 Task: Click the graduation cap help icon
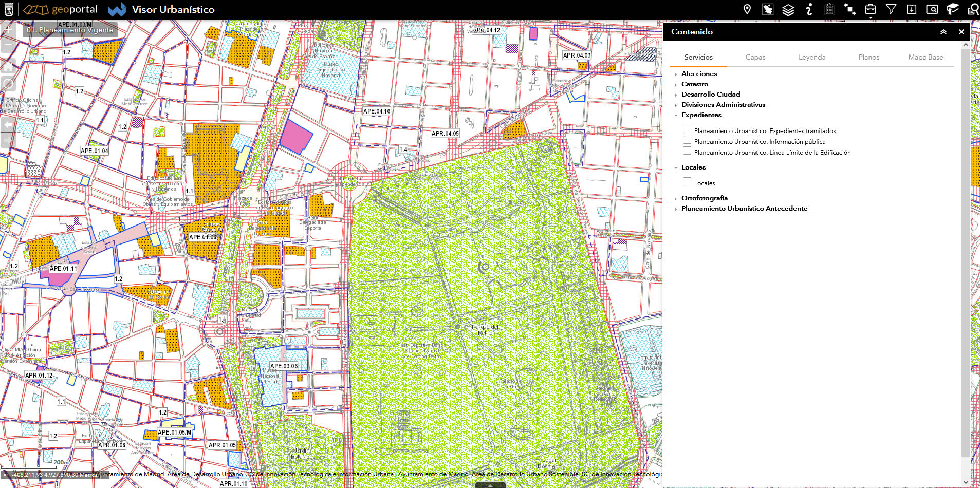[x=952, y=9]
